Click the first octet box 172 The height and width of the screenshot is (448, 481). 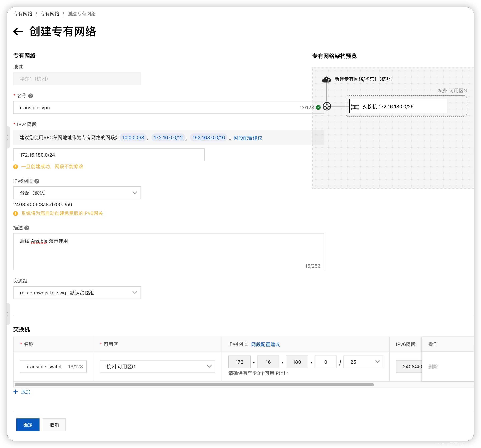coord(240,362)
